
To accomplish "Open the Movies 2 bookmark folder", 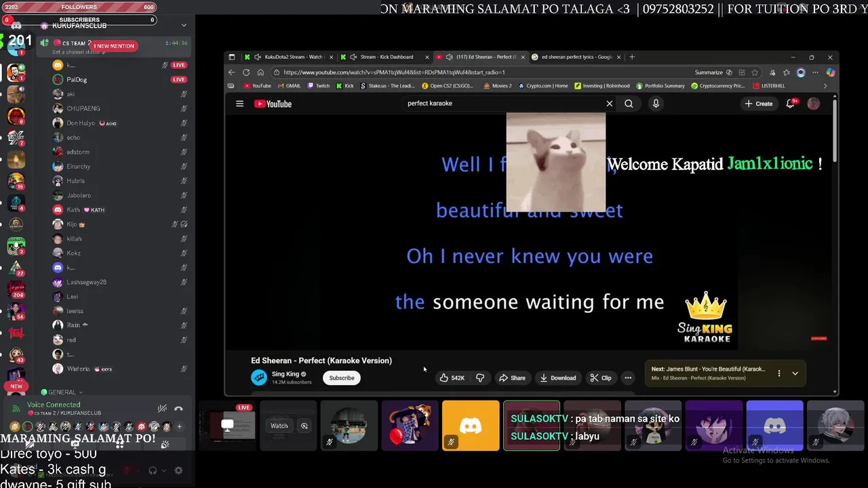I will [497, 86].
